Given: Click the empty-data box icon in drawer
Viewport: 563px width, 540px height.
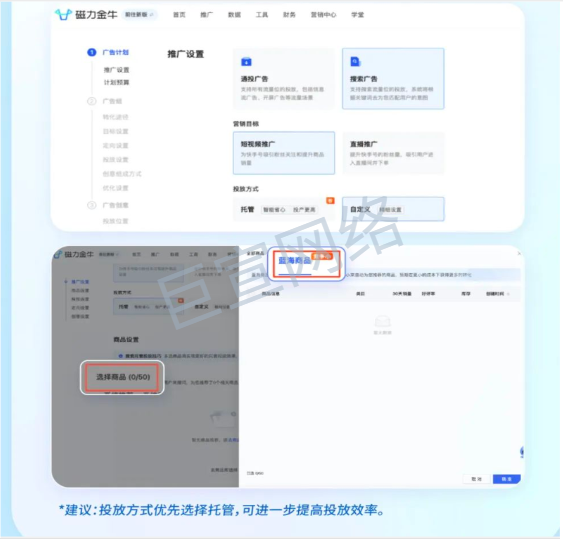Looking at the screenshot, I should 382,321.
